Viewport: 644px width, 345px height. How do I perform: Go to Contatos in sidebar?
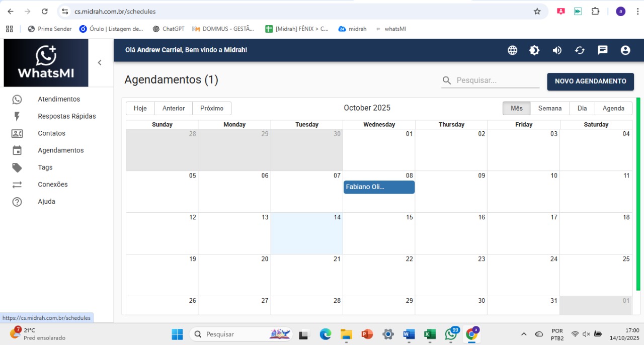(x=51, y=133)
